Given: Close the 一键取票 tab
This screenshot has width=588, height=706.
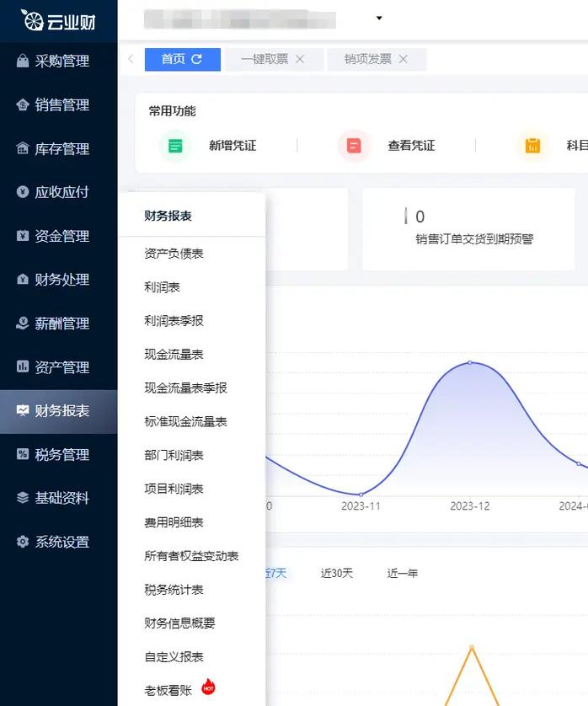Looking at the screenshot, I should 300,59.
